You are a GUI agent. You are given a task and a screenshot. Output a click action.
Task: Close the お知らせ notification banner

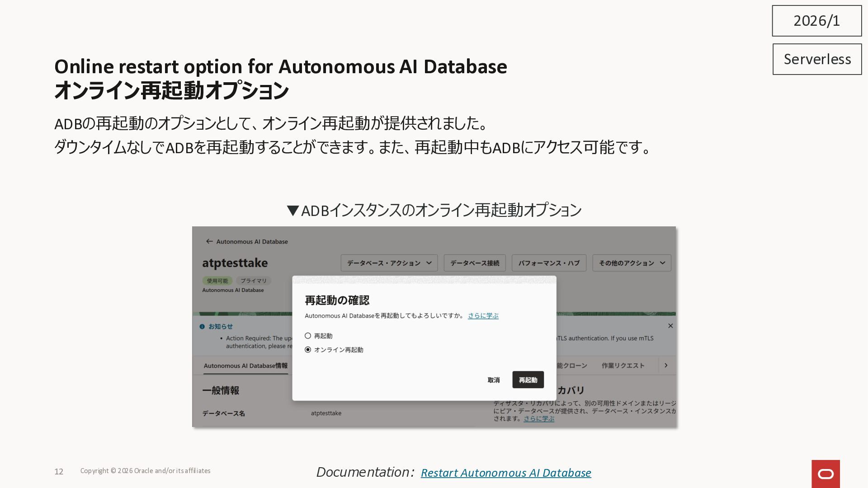[x=670, y=326]
